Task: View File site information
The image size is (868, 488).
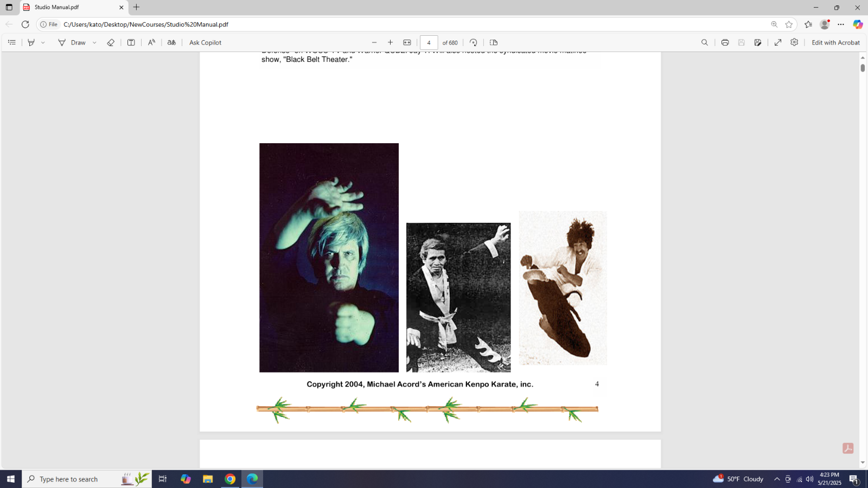Action: pos(49,24)
